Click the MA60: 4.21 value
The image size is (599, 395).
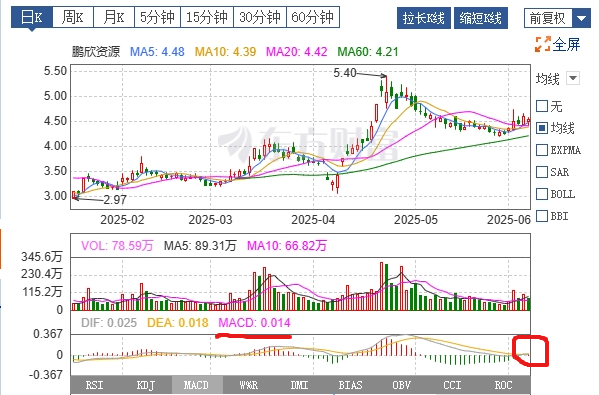(368, 52)
